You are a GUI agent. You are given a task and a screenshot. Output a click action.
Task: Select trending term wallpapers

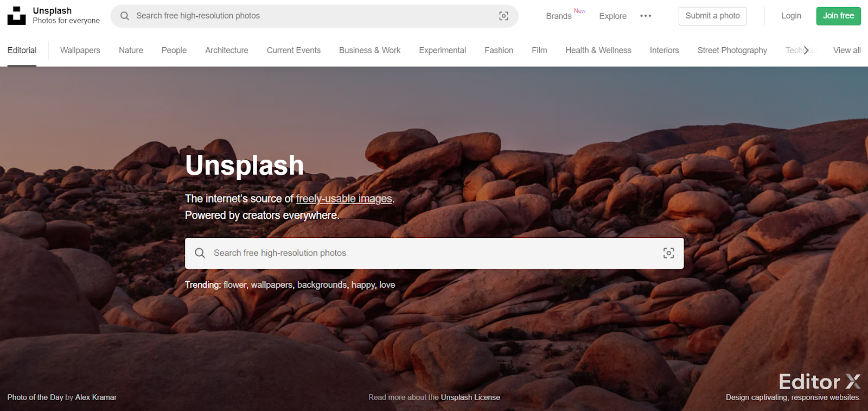coord(271,284)
